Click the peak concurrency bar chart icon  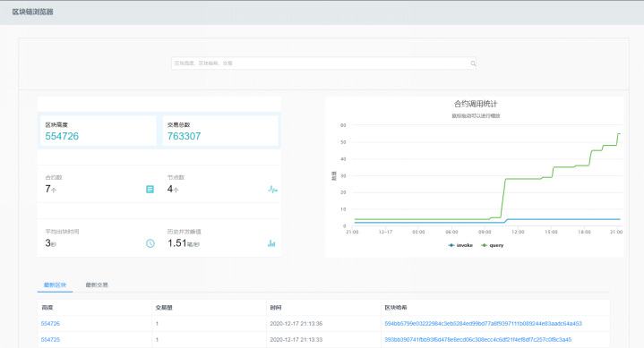[x=271, y=243]
